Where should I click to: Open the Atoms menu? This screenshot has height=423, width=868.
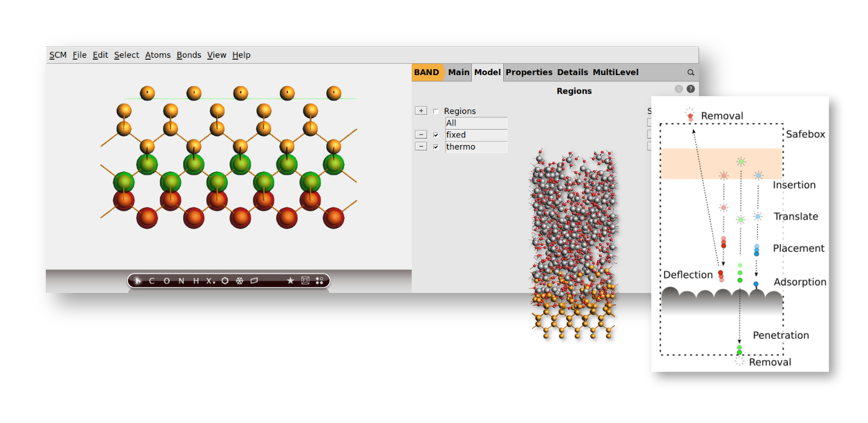[157, 54]
